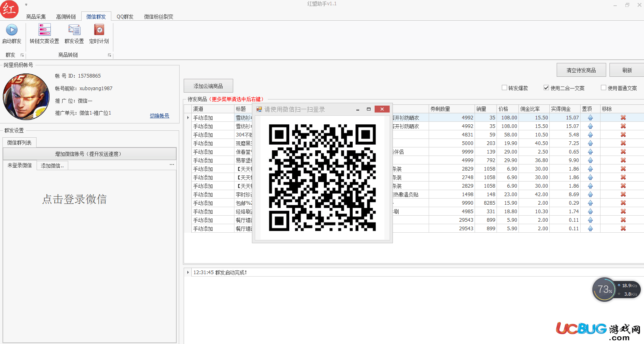Sort by the 佣金比率 column header
This screenshot has height=344, width=644.
(x=534, y=109)
